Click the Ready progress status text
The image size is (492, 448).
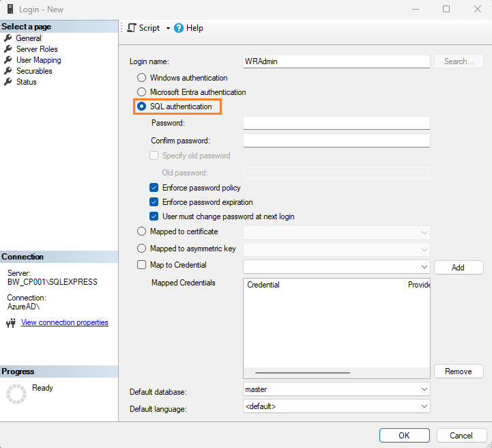42,388
